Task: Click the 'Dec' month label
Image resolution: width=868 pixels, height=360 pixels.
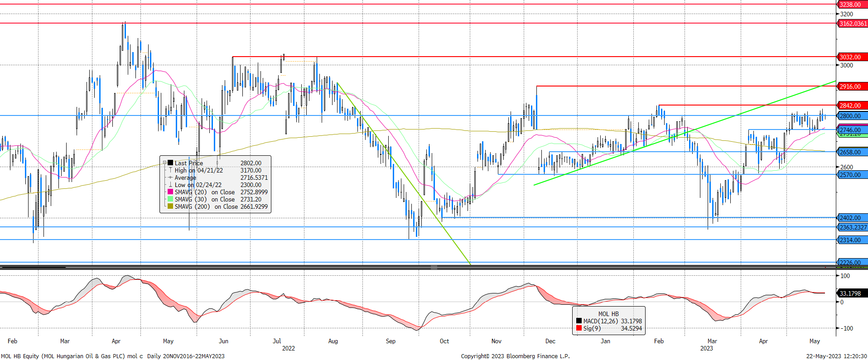Action: (x=550, y=341)
